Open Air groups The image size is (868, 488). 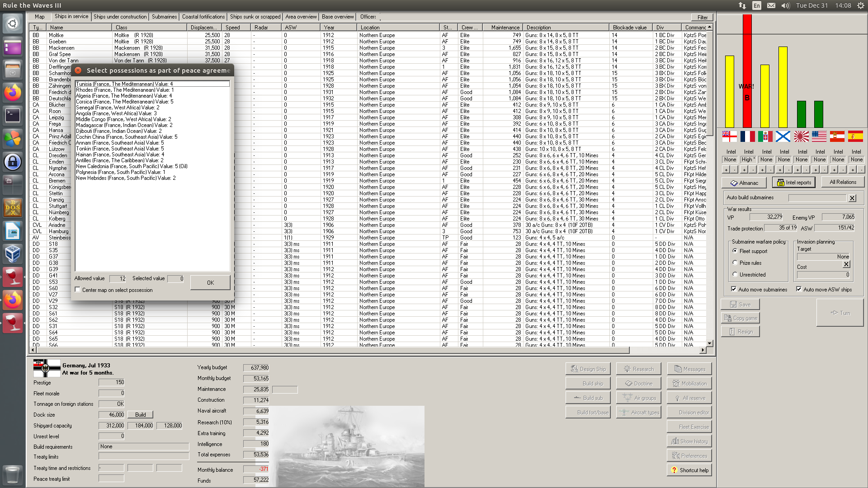click(x=638, y=398)
